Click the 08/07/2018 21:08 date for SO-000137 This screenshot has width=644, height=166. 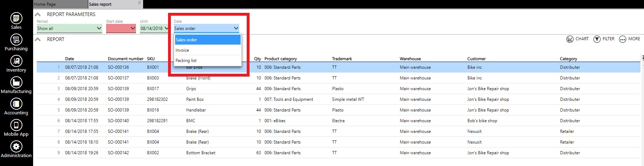82,78
